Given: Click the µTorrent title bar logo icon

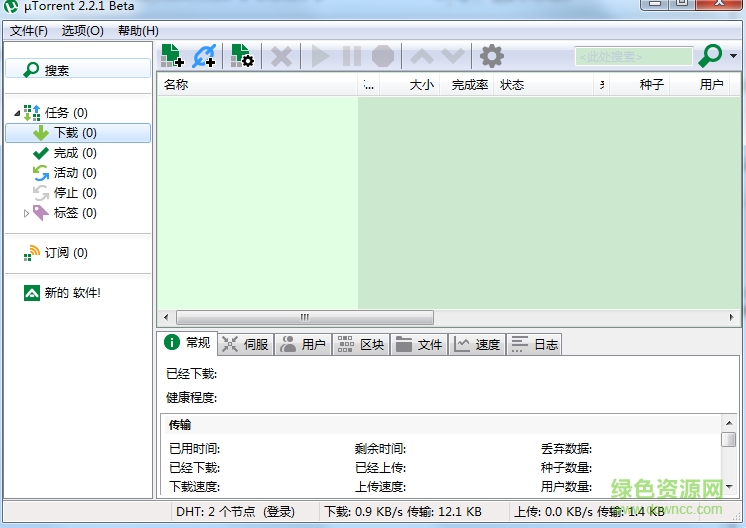Looking at the screenshot, I should click(x=10, y=6).
